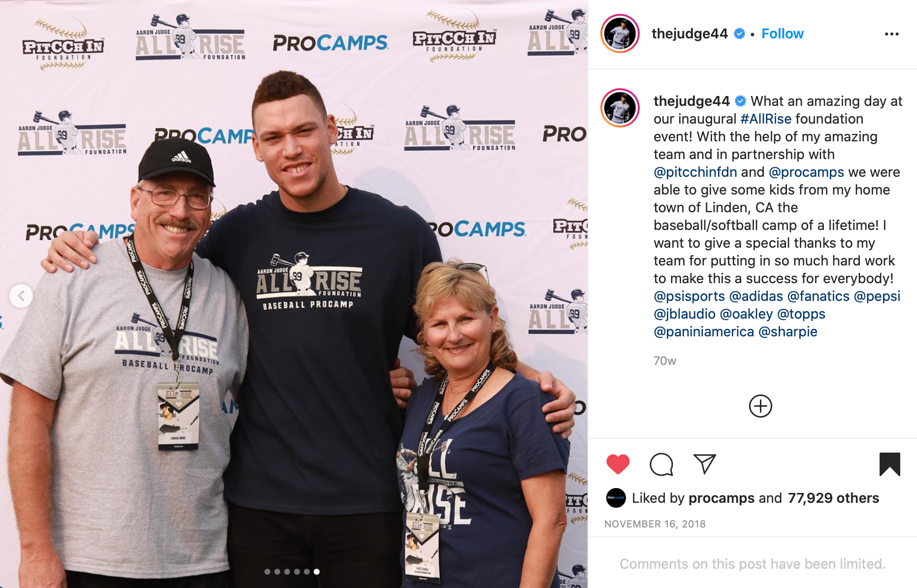
Task: Remove the saved bookmark from the post
Action: point(889,464)
